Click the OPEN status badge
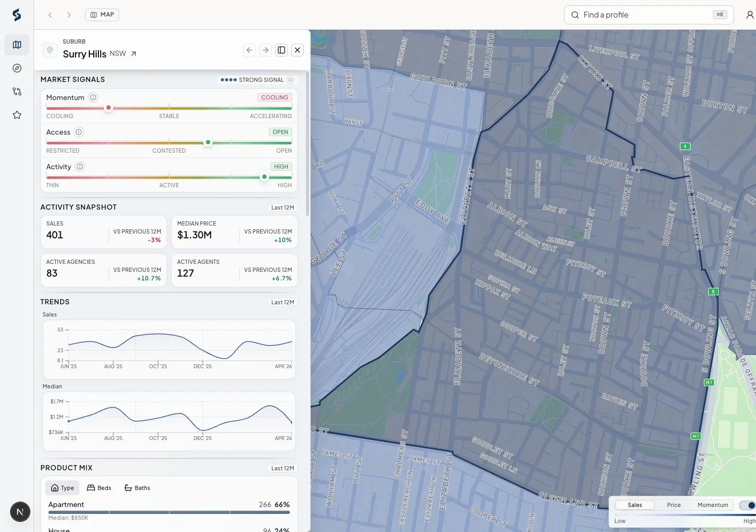The height and width of the screenshot is (532, 756). tap(280, 132)
